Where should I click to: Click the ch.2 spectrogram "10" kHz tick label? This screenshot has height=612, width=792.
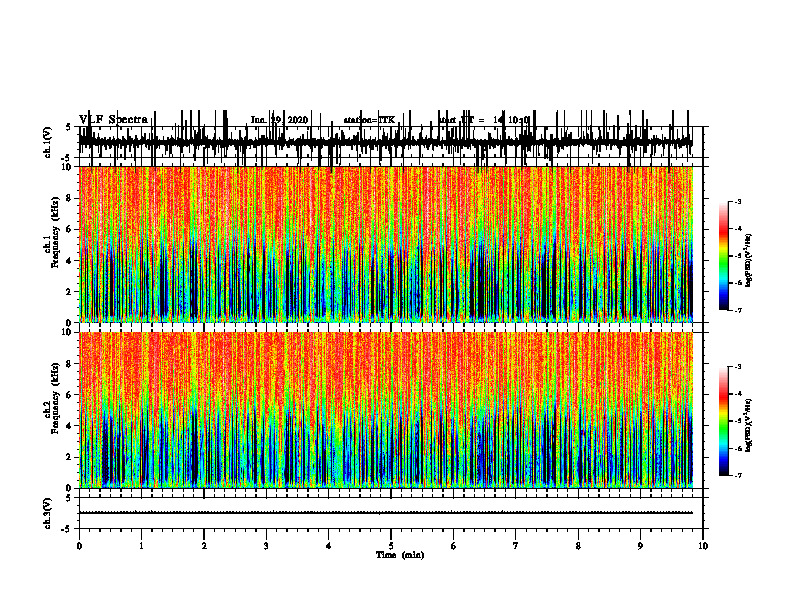tap(67, 332)
